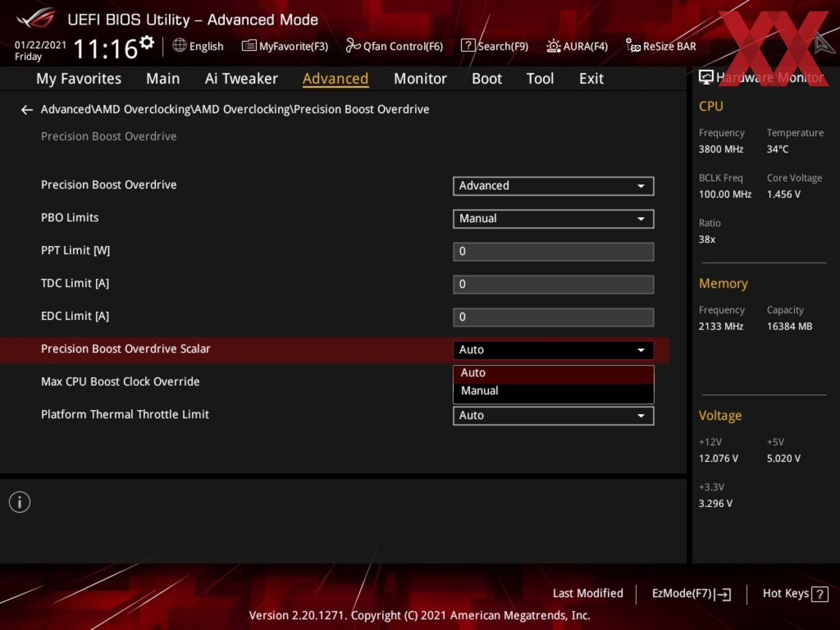Open the My Favorites tab
840x630 pixels.
pyautogui.click(x=78, y=78)
